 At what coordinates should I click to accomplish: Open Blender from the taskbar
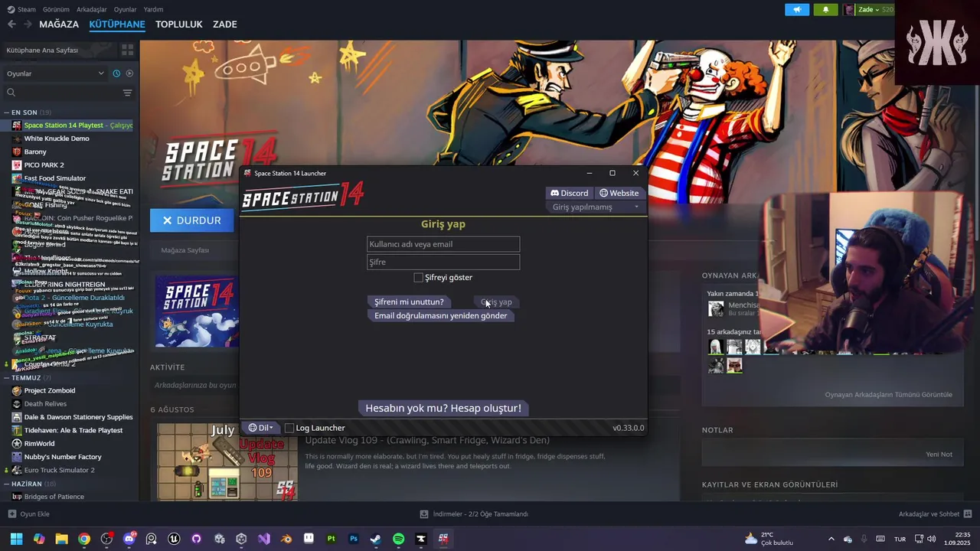pyautogui.click(x=286, y=539)
